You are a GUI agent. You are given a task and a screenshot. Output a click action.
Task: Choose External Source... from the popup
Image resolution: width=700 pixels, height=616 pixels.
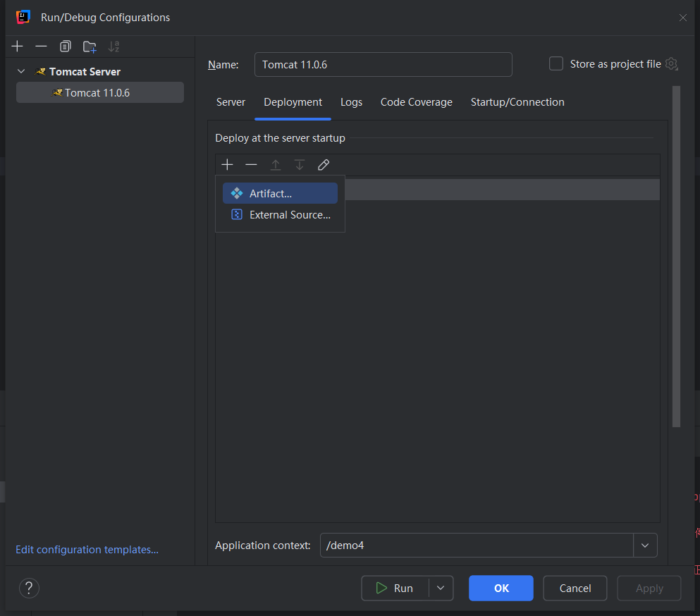click(x=280, y=215)
